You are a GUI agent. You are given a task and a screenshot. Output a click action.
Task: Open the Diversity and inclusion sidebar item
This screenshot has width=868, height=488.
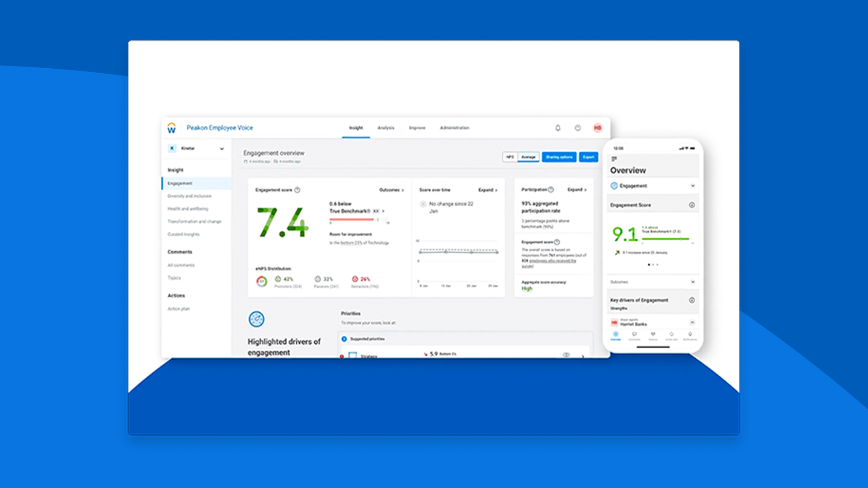[x=189, y=196]
